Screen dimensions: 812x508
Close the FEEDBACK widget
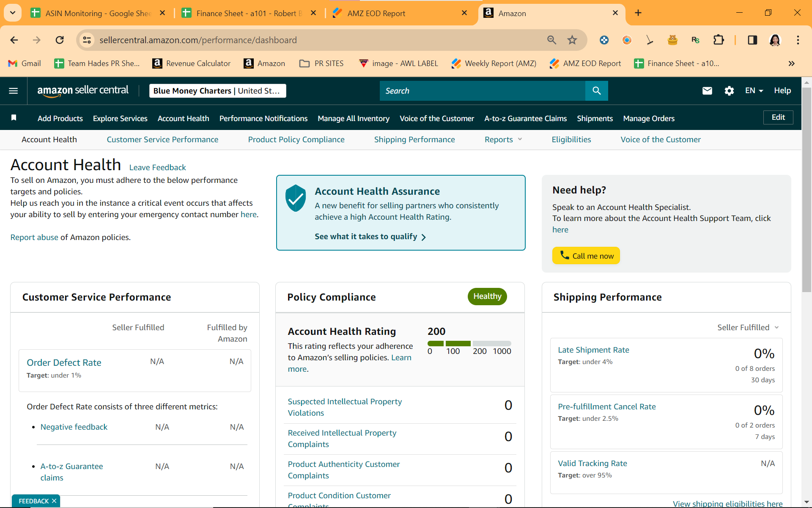point(54,501)
